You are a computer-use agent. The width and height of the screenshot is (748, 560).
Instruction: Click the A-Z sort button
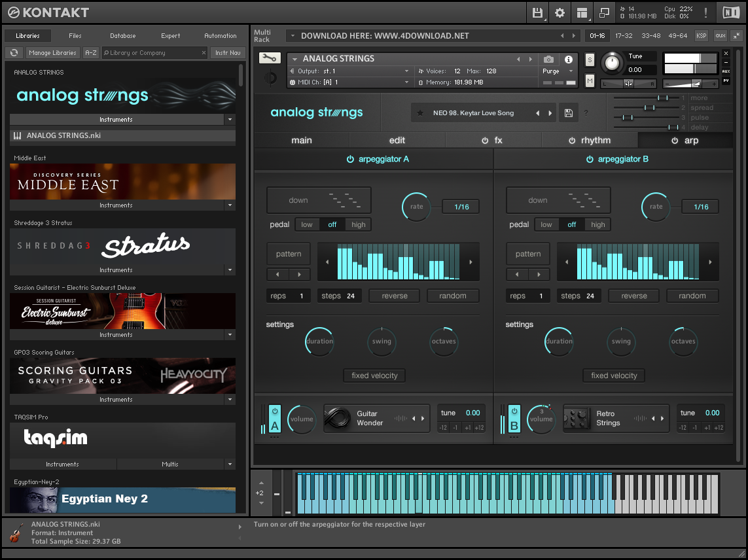[x=91, y=53]
